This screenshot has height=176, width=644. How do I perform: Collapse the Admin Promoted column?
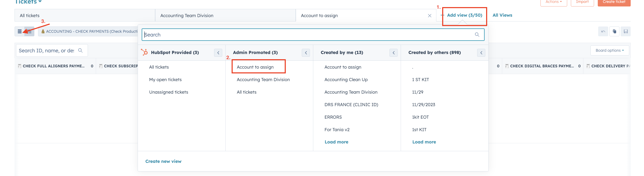306,53
